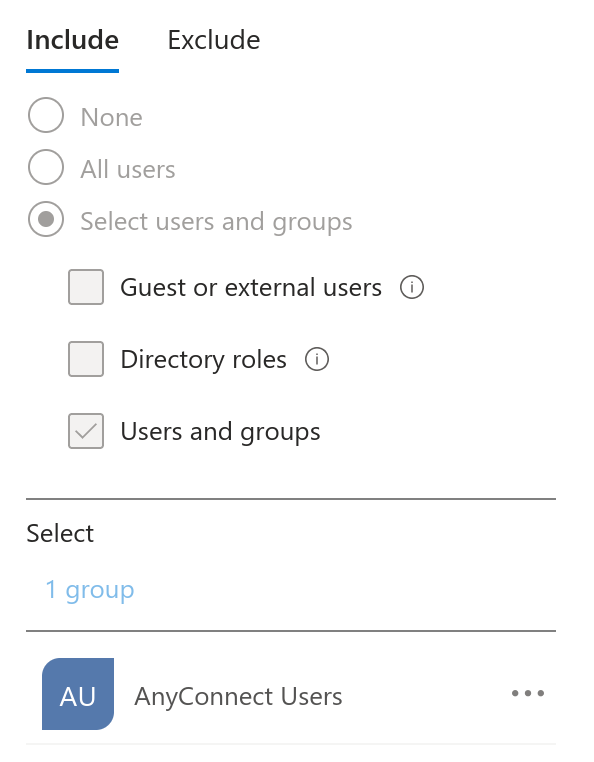Select the All users radio button

pyautogui.click(x=46, y=167)
